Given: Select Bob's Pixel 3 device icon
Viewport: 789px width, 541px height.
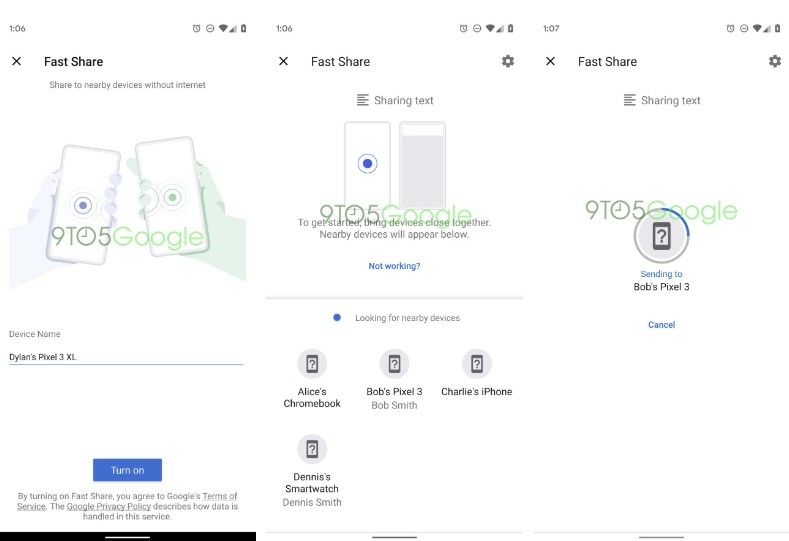Looking at the screenshot, I should click(394, 364).
